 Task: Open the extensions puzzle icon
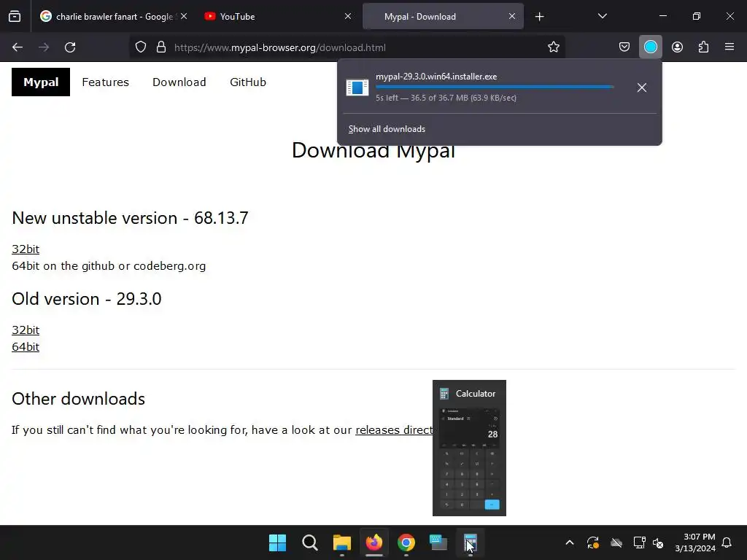703,47
